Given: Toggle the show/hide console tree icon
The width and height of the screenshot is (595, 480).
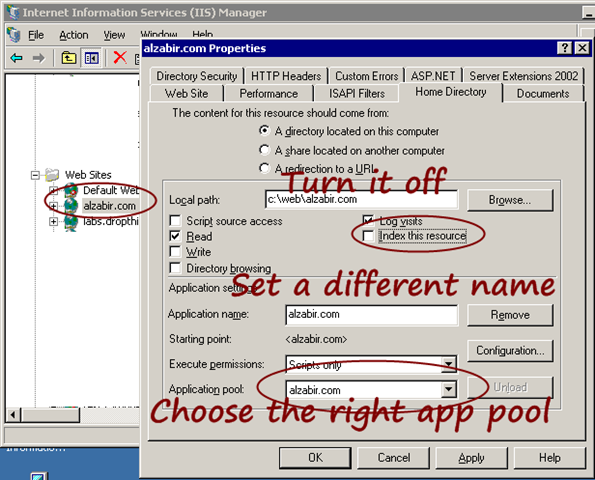Looking at the screenshot, I should [x=91, y=58].
